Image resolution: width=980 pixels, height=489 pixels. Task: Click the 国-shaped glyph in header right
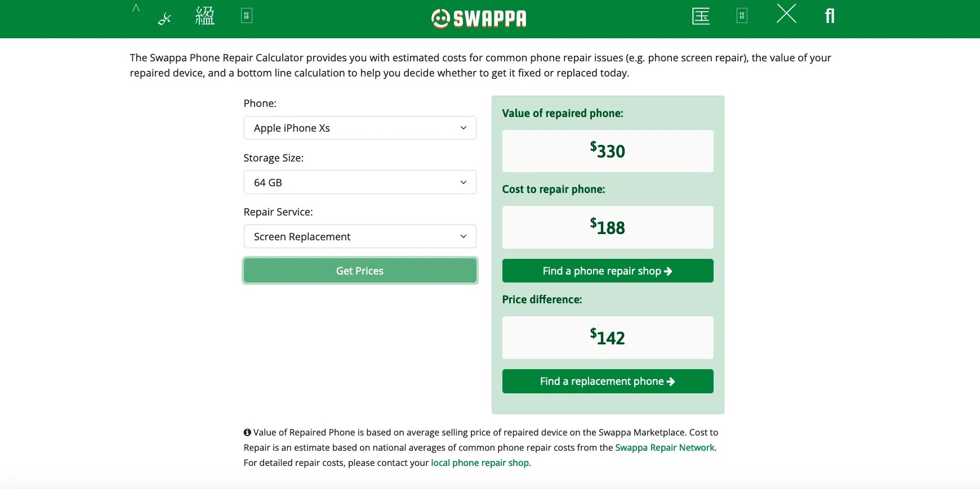click(701, 16)
